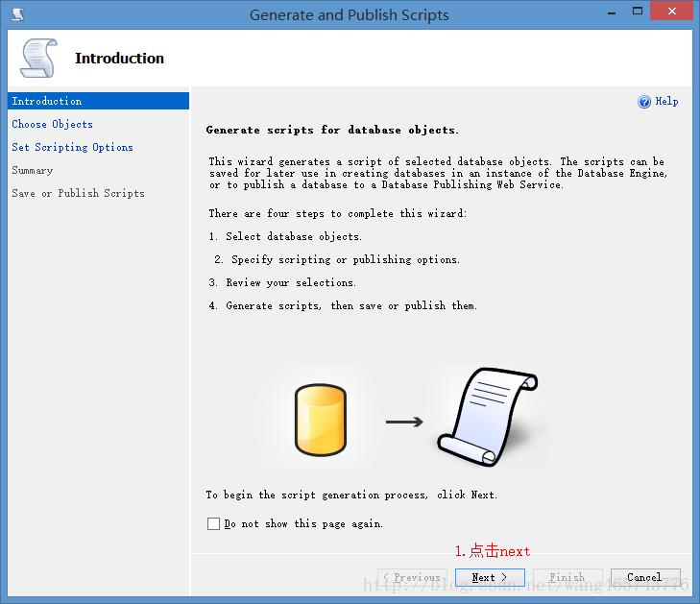
Task: Enable 'Do not show this page again' checkbox
Action: point(213,524)
